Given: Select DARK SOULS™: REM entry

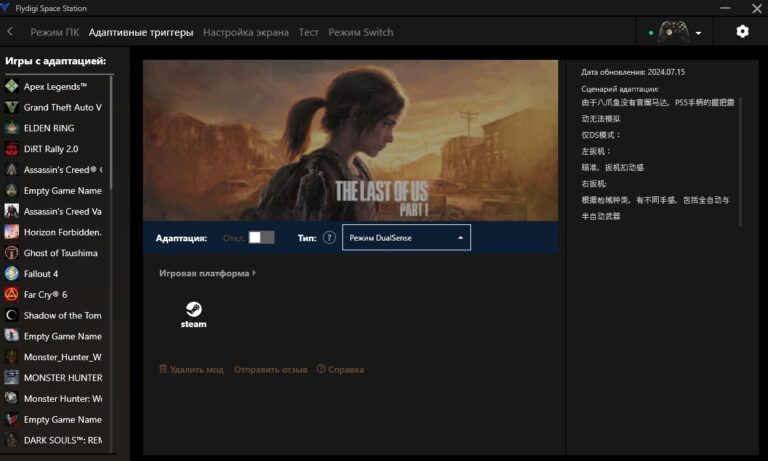Looking at the screenshot, I should [63, 440].
